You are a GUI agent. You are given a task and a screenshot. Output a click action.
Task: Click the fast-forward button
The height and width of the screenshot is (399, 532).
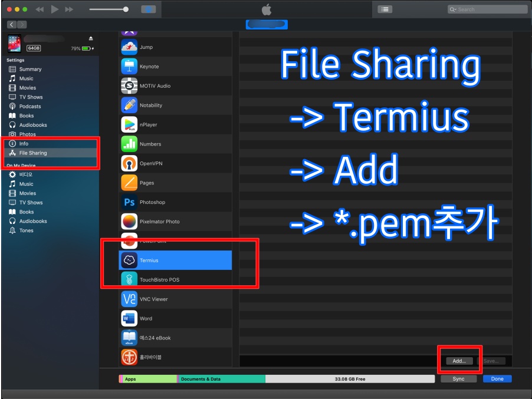click(69, 9)
